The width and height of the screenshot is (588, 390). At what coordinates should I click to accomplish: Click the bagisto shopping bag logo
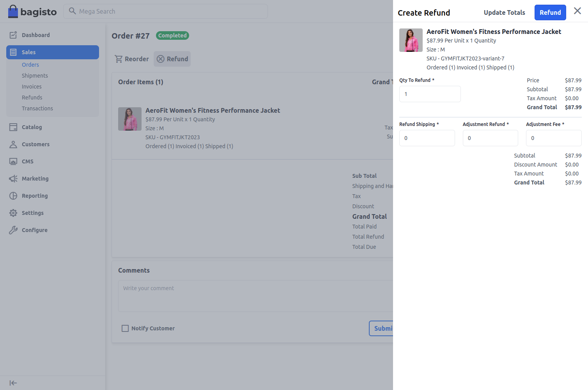13,11
